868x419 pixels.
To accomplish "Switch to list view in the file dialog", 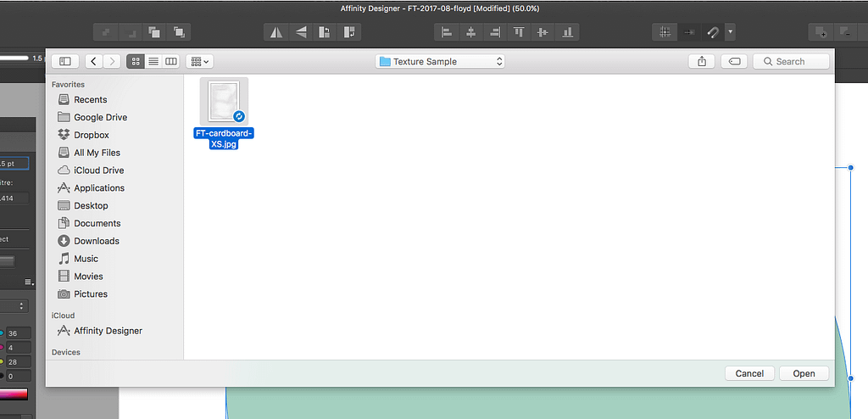I will (x=153, y=62).
